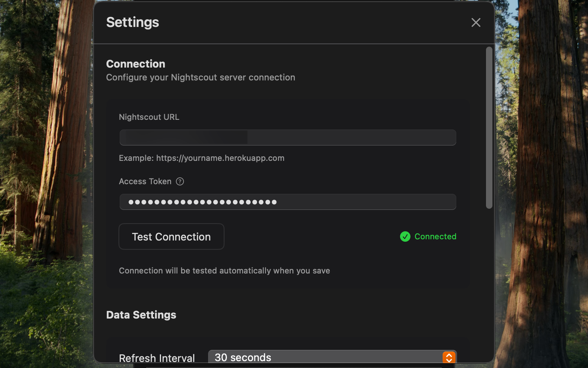This screenshot has height=368, width=588.
Task: Click the Access Token help icon
Action: [x=180, y=182]
